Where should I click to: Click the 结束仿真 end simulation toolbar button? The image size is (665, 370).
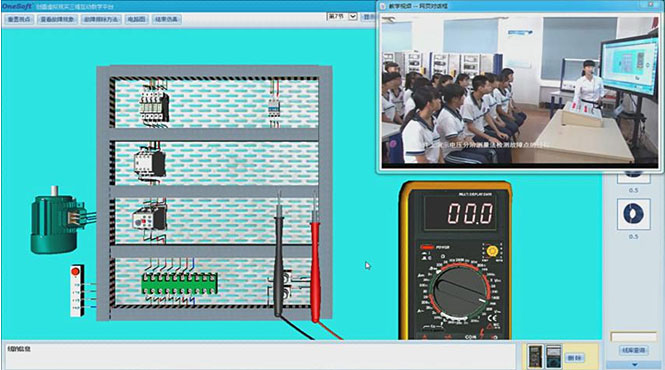(x=166, y=19)
